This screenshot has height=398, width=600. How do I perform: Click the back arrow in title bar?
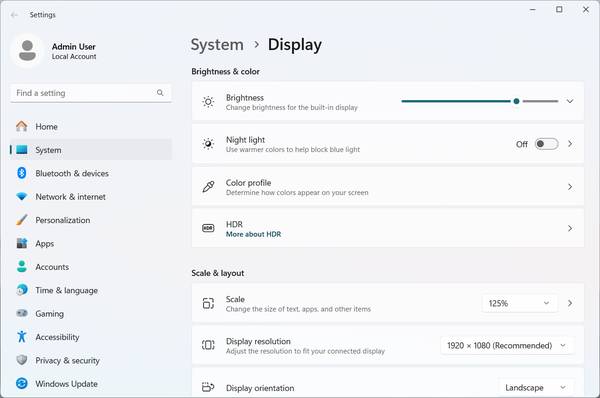15,15
